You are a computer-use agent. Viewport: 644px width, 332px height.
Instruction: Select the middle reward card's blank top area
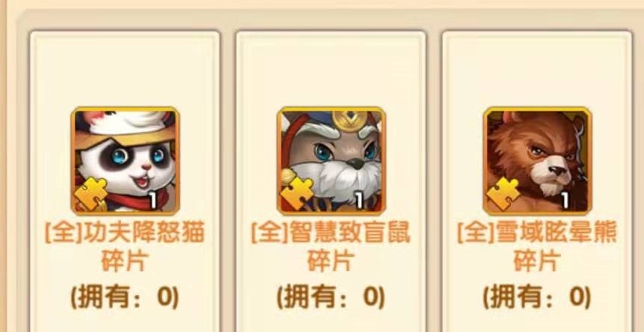[331, 69]
